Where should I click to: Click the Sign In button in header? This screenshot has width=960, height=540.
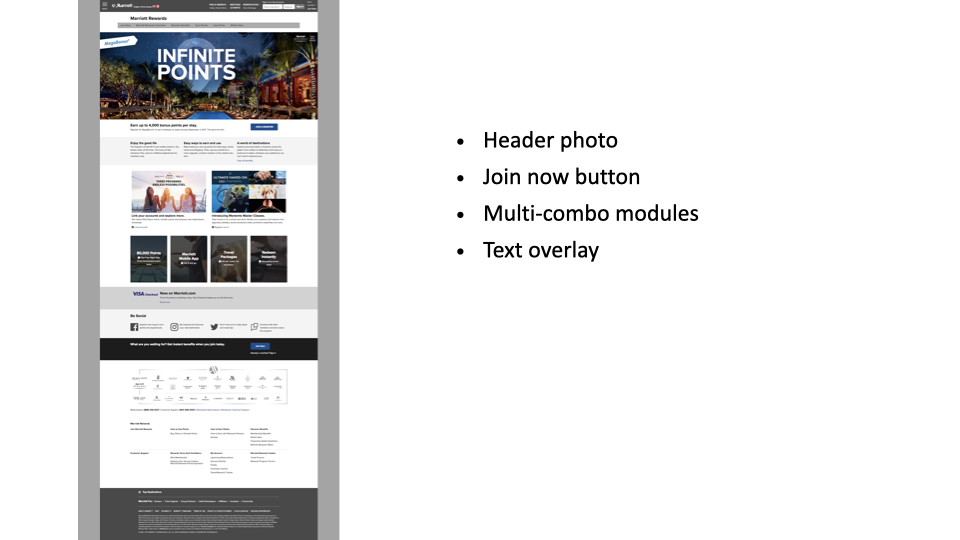pyautogui.click(x=300, y=7)
